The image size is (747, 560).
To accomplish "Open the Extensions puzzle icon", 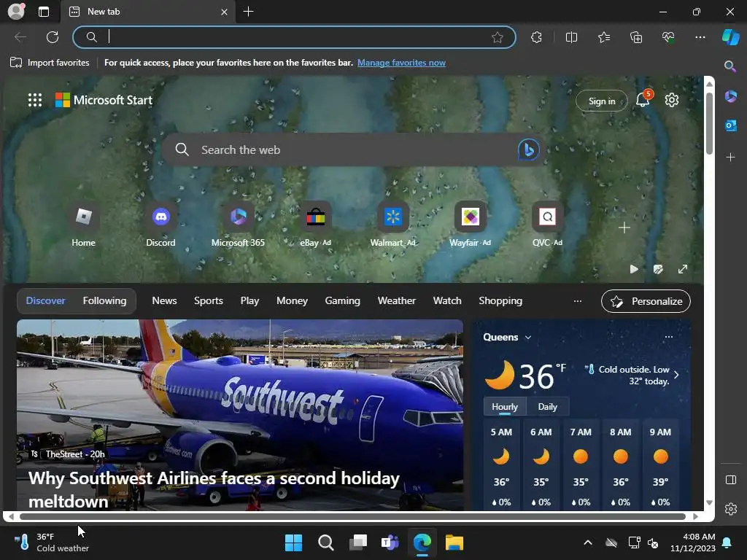I will (536, 37).
